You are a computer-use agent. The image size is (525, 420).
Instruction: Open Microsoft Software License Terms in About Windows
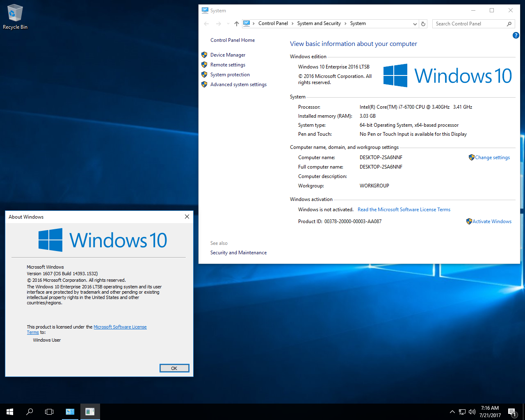click(x=87, y=330)
